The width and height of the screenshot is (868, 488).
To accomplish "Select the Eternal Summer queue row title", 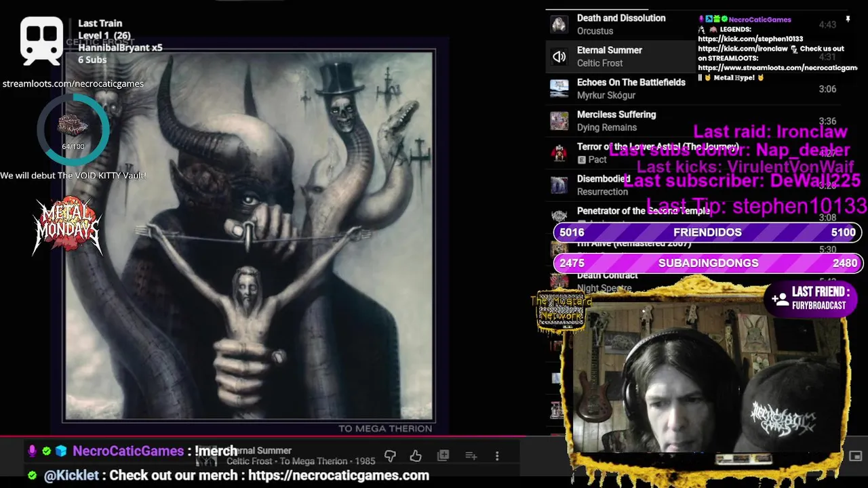I will click(x=610, y=50).
